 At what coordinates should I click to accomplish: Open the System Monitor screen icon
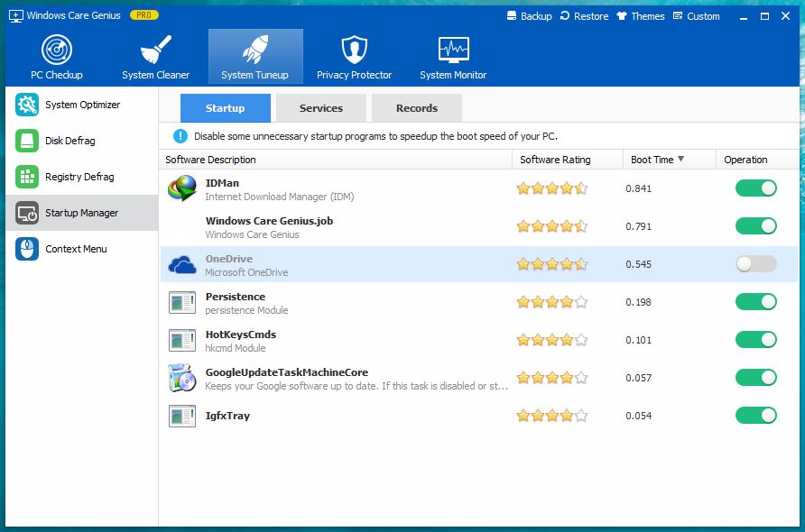pyautogui.click(x=453, y=50)
